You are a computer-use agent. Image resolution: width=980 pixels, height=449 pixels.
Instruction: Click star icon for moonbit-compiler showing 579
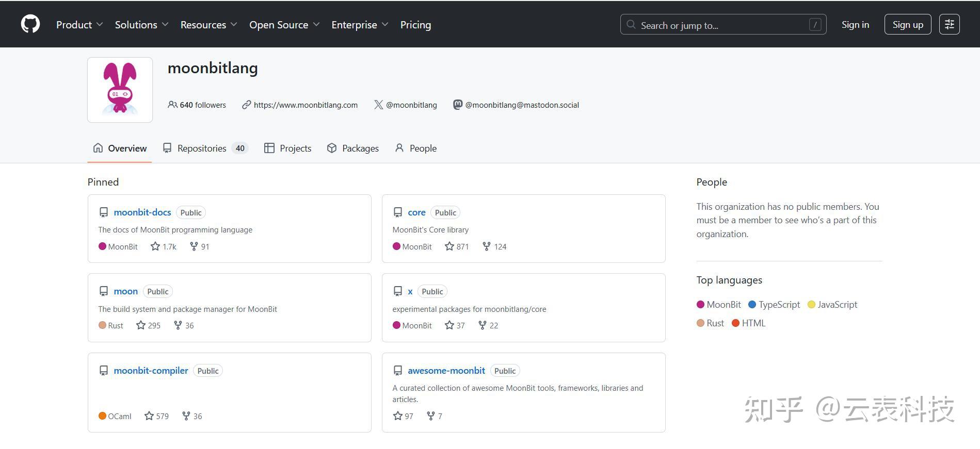click(149, 416)
